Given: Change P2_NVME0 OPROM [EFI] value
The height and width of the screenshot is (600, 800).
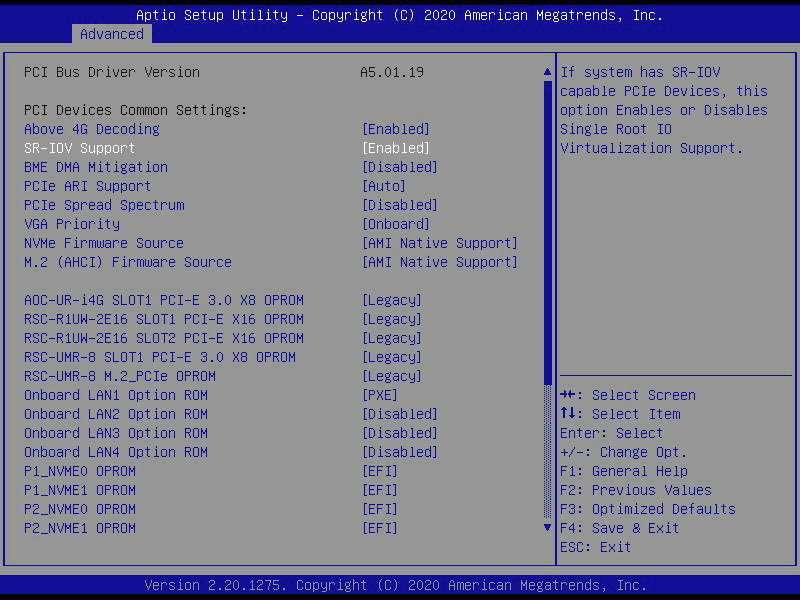Looking at the screenshot, I should pos(380,509).
